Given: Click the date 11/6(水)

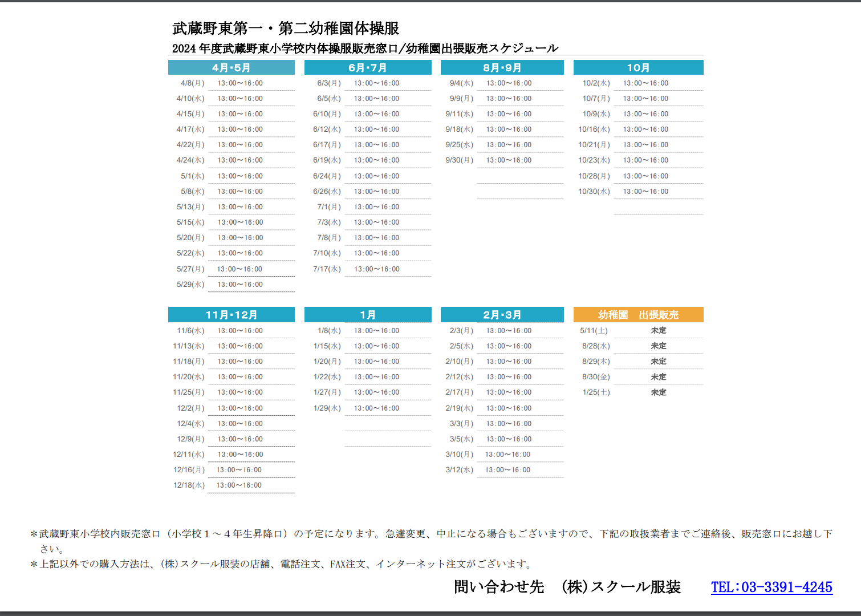Looking at the screenshot, I should click(190, 331).
